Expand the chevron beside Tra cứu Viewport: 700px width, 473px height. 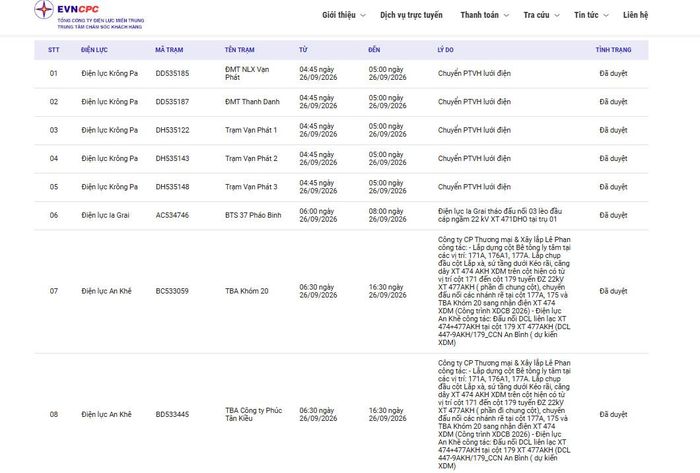point(557,15)
